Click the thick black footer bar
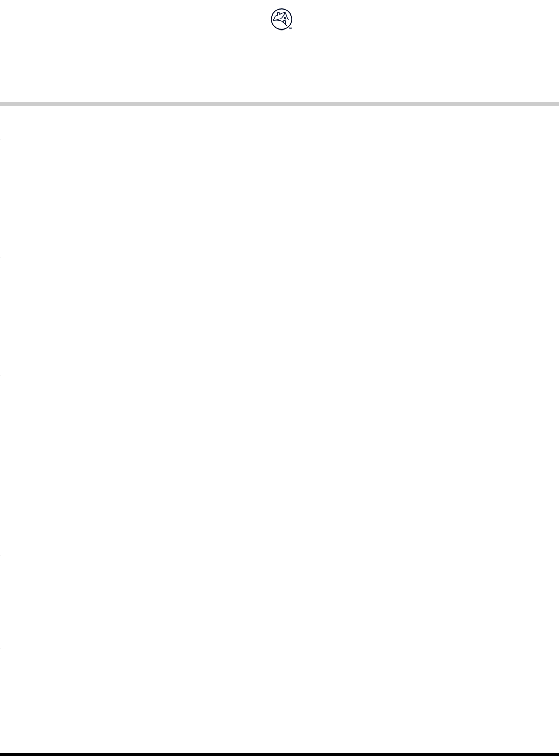The width and height of the screenshot is (559, 756). 279,754
